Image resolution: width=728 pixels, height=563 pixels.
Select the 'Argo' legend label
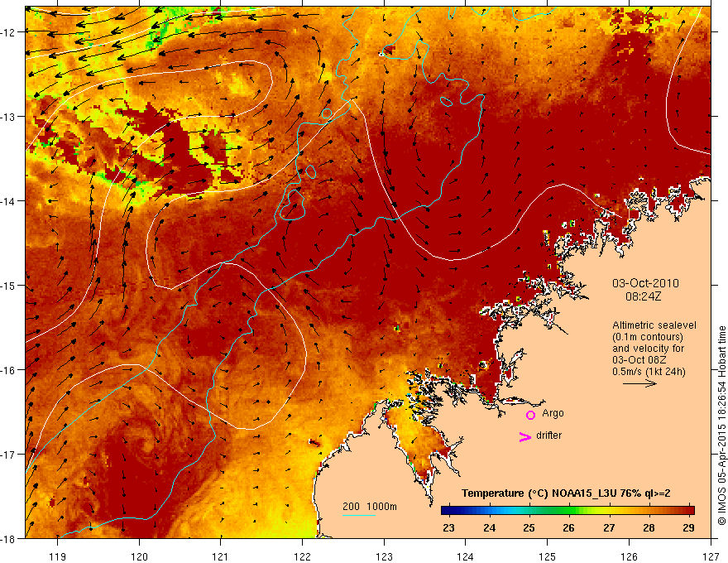coord(553,413)
